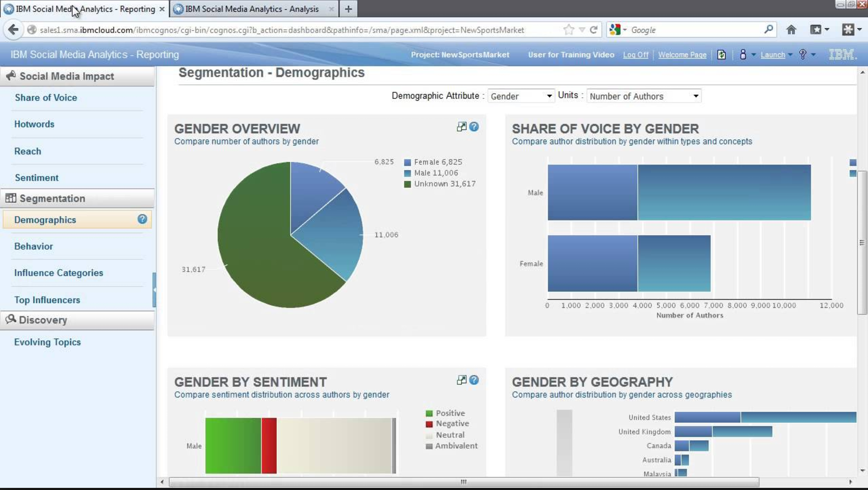Open Share of Voice report
The height and width of the screenshot is (490, 868).
[46, 97]
